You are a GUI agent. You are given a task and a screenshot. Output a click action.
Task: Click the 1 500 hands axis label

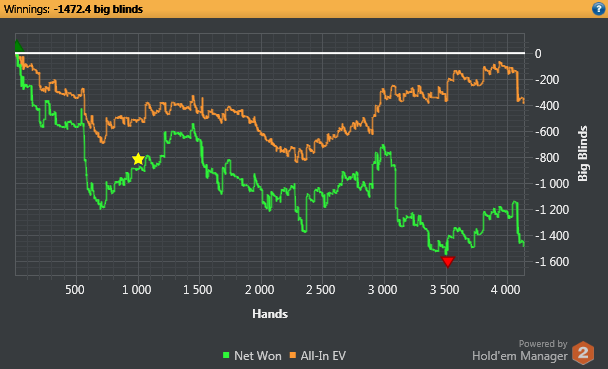[x=198, y=290]
